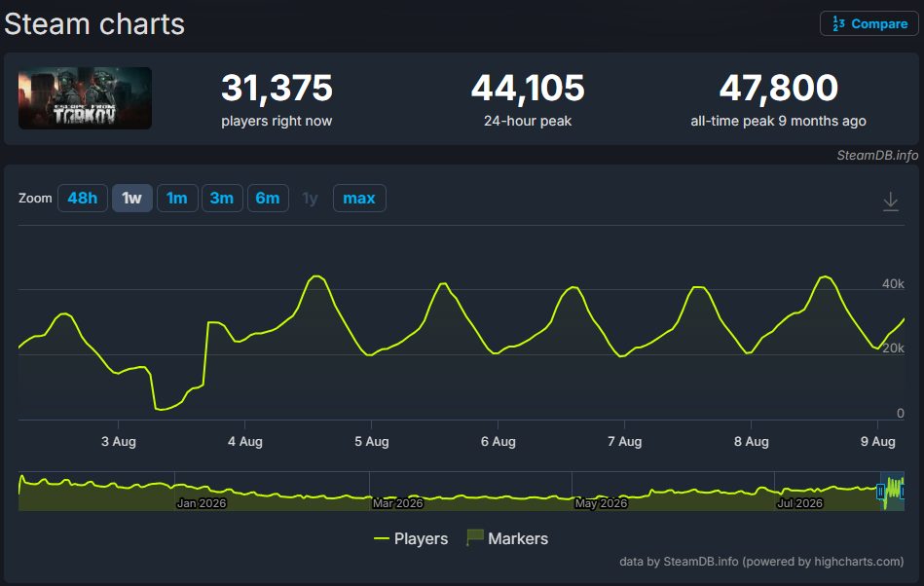Viewport: 924px width, 586px height.
Task: Click the navigator timeline at Jan 2026
Action: 202,503
